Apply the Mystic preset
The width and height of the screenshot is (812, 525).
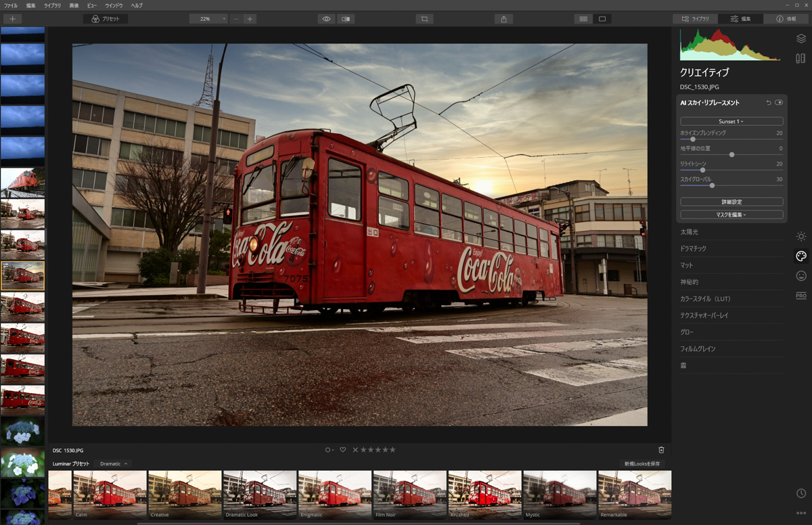click(x=560, y=495)
